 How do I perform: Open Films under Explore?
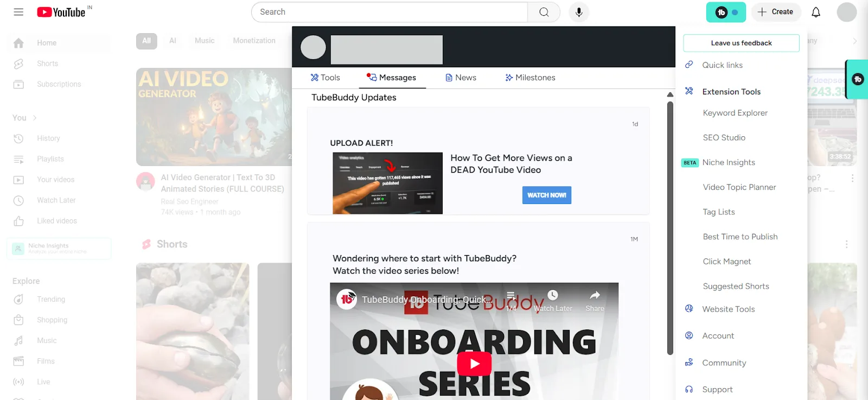[x=59, y=361]
